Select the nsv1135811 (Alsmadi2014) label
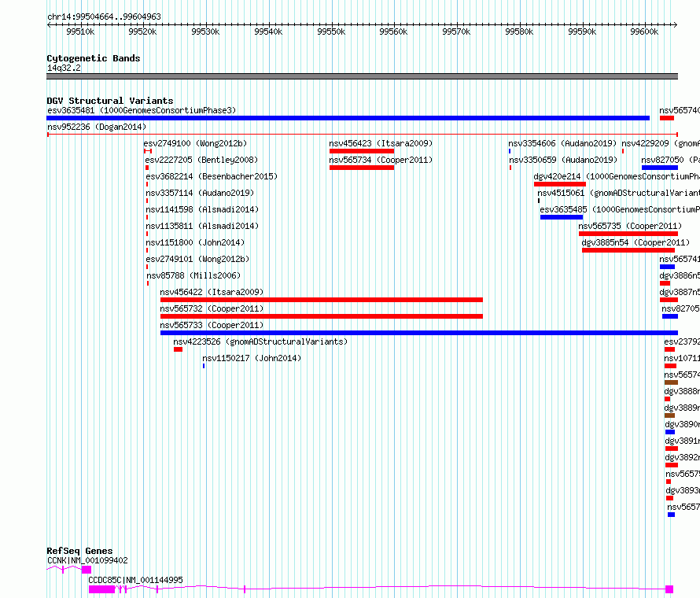 pos(202,226)
